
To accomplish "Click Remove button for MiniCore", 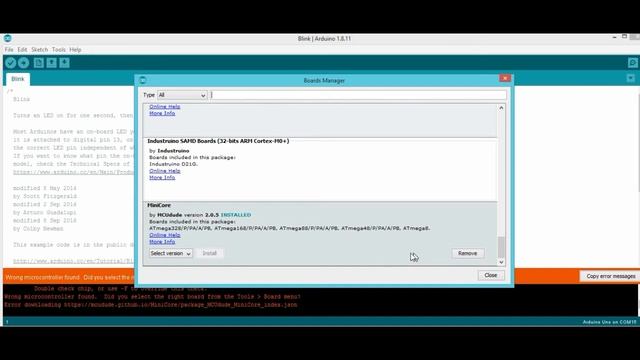I will [468, 253].
